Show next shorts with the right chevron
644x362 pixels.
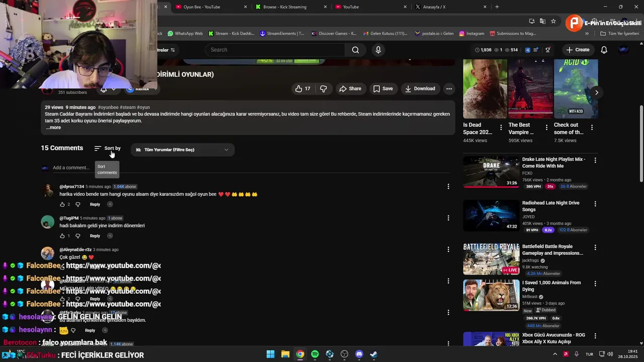[597, 93]
